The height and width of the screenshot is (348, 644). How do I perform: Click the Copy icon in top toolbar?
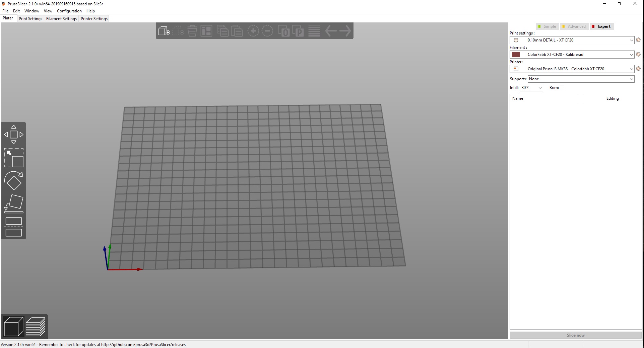pyautogui.click(x=222, y=31)
